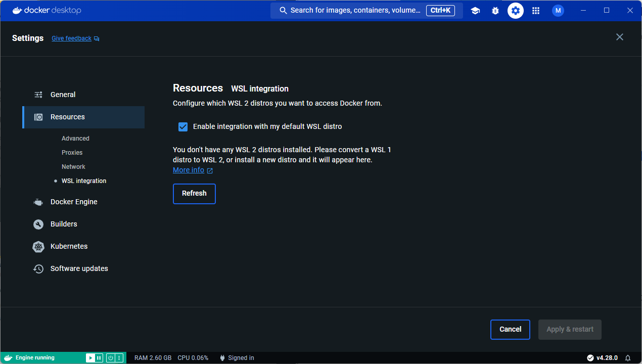Open the Give feedback link
Viewport: 642px width, 364px height.
coord(71,38)
